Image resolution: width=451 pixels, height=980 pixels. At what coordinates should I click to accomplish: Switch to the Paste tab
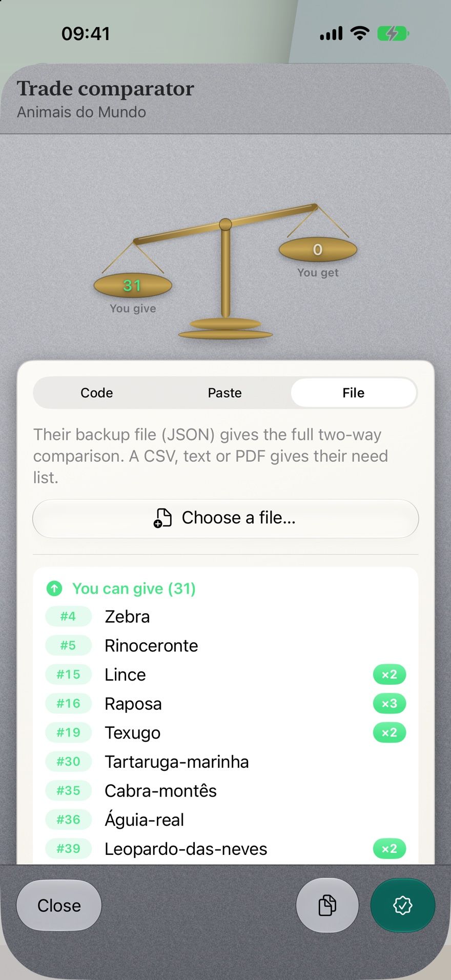pyautogui.click(x=225, y=393)
